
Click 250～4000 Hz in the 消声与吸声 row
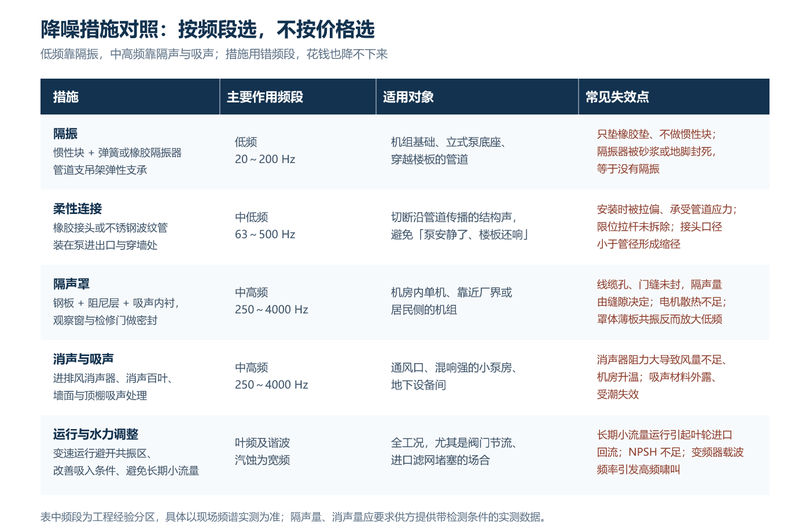coord(271,385)
